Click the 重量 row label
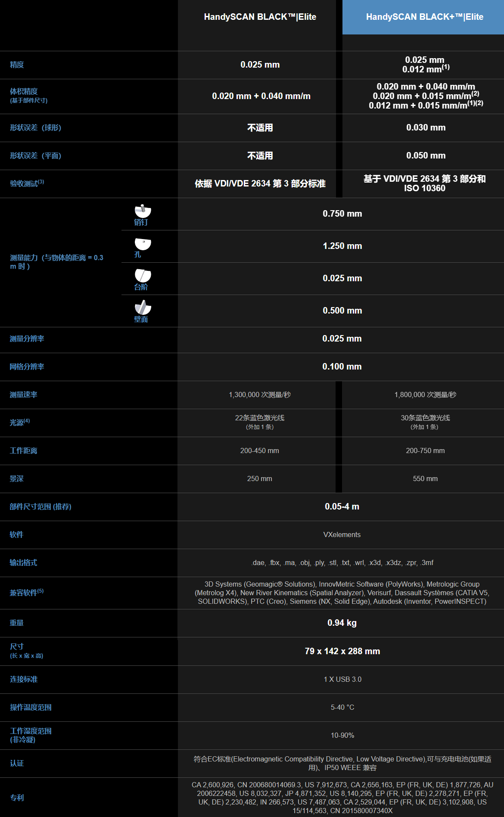 (x=17, y=623)
